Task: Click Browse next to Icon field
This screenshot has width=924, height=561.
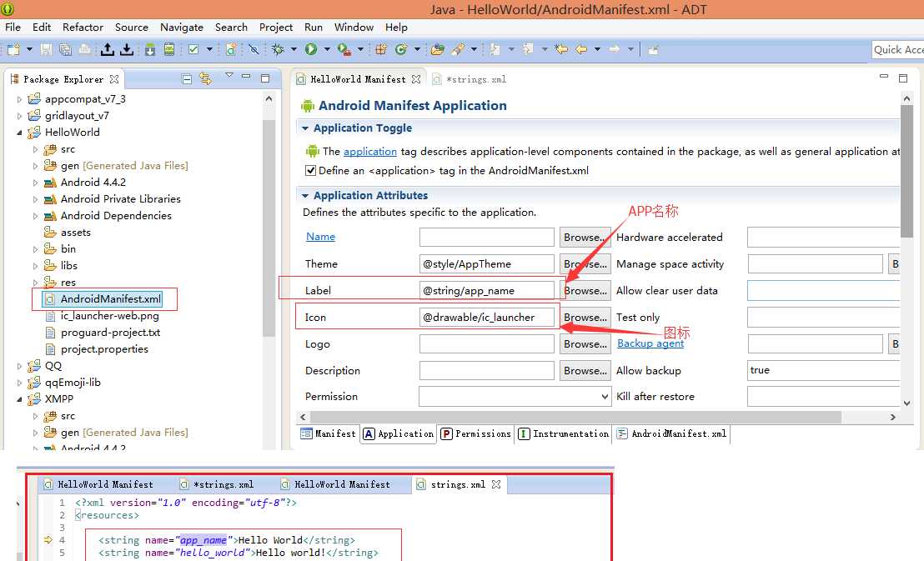Action: 585,318
